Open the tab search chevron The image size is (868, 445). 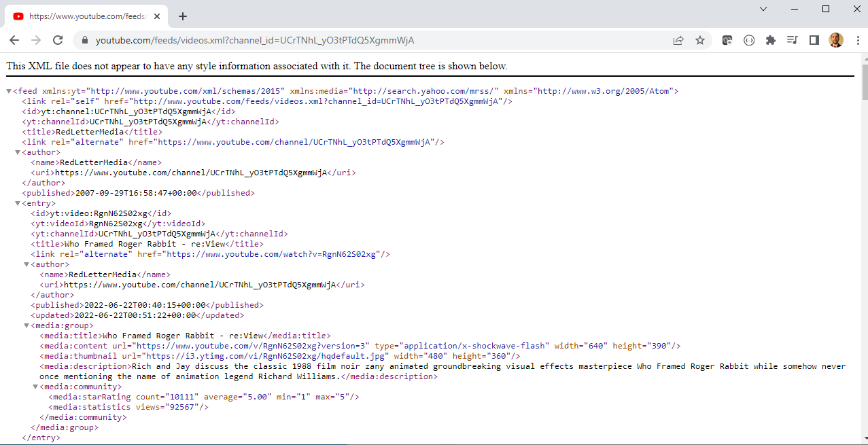click(x=763, y=9)
